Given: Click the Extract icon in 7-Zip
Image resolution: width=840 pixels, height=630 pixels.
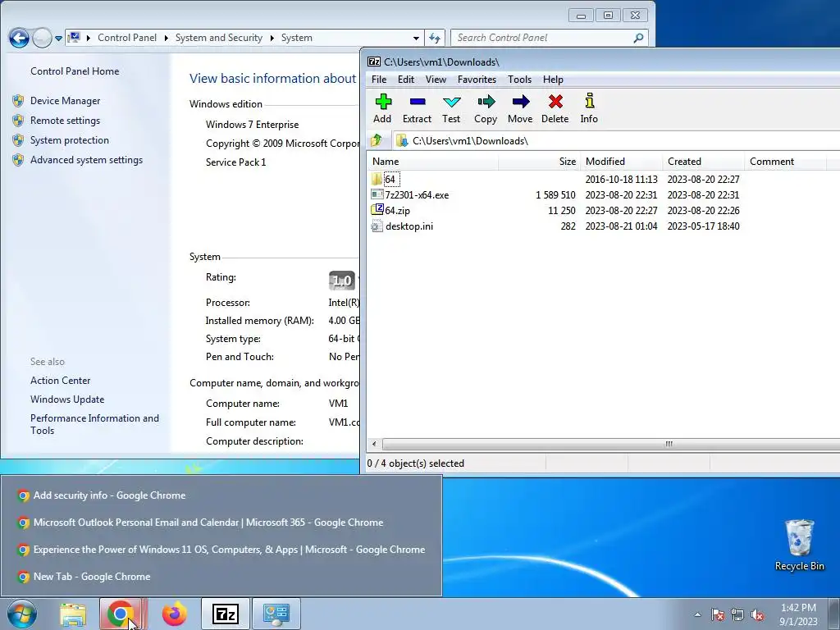Looking at the screenshot, I should point(417,108).
